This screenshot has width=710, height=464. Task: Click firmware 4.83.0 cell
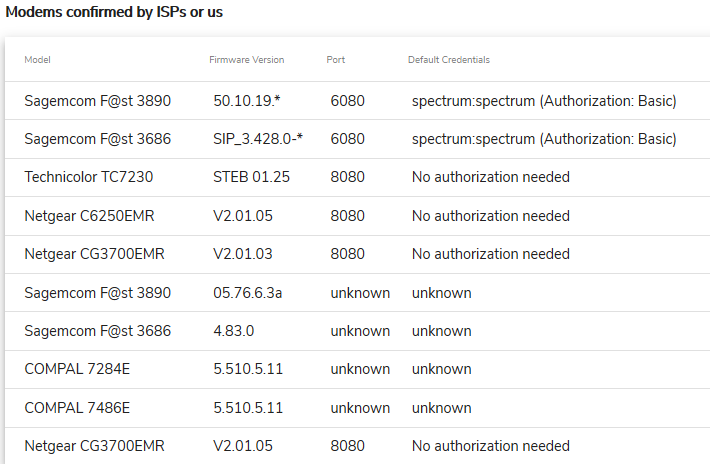[233, 331]
